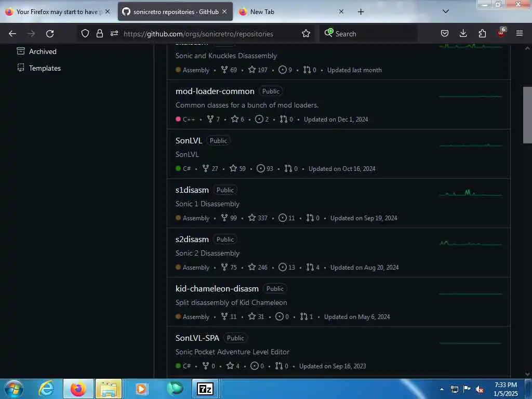Open the s2disasm activity sparkline graph
The height and width of the screenshot is (399, 532).
tap(471, 243)
